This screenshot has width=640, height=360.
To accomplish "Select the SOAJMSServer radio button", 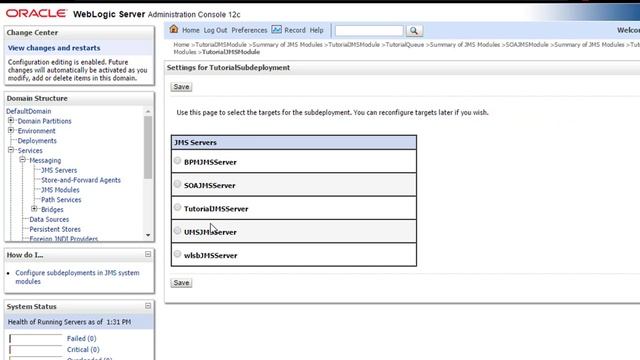I will 177,184.
